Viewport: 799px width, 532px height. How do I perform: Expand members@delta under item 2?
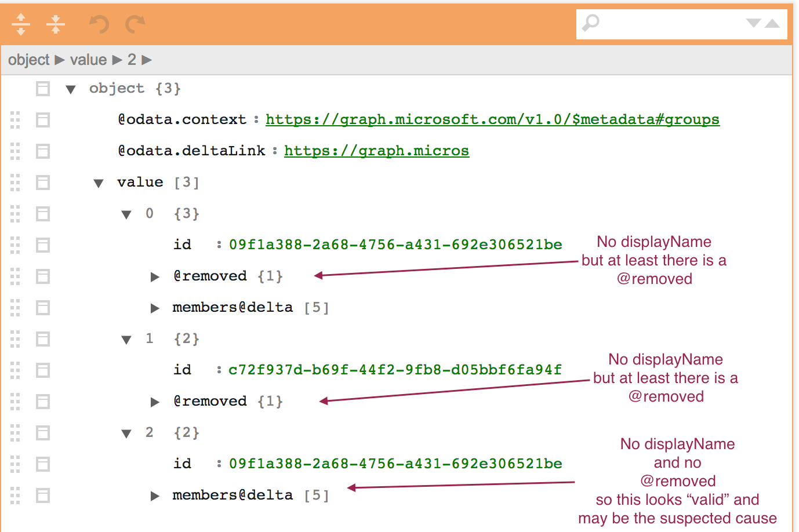coord(155,496)
